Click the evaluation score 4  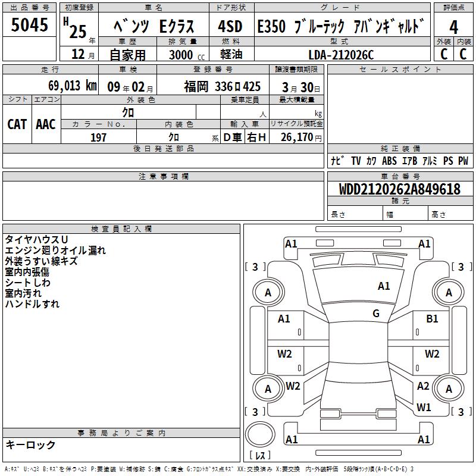coord(454,27)
